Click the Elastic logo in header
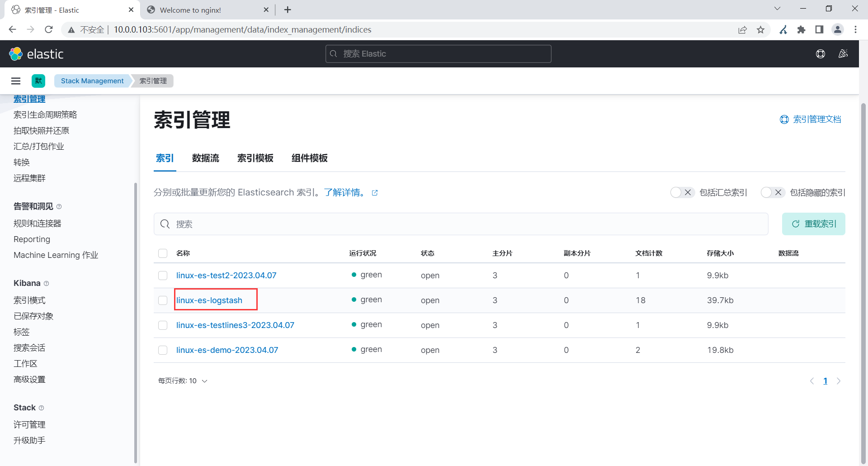868x466 pixels. pos(36,54)
